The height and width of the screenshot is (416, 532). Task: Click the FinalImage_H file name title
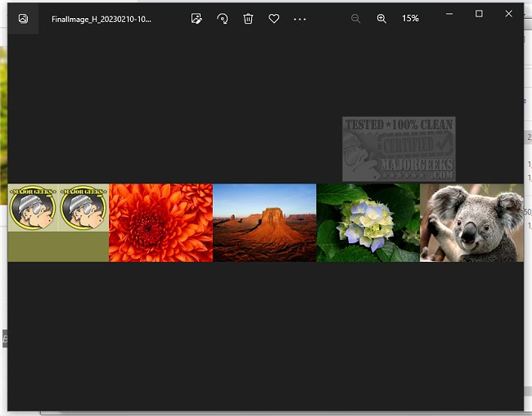[101, 18]
